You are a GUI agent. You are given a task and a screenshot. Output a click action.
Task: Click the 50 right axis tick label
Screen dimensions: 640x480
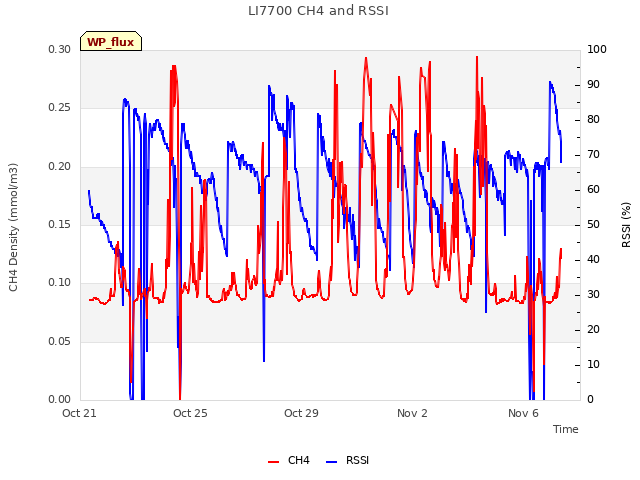click(x=593, y=224)
